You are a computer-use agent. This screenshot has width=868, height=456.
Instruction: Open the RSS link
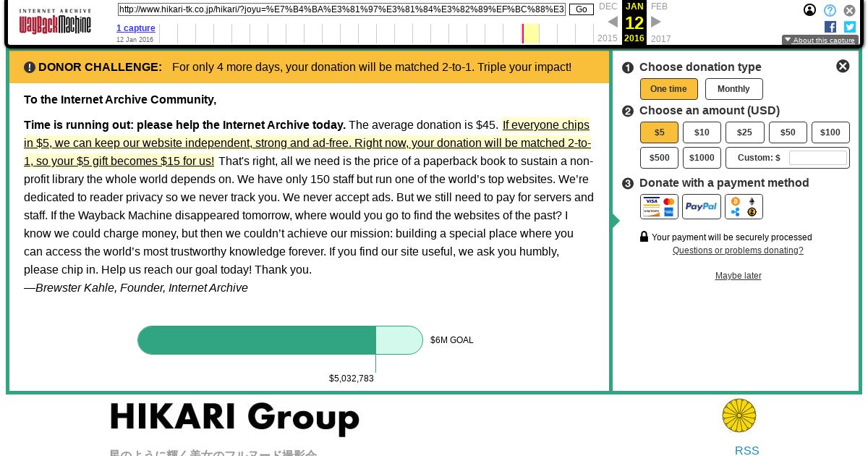[x=747, y=450]
